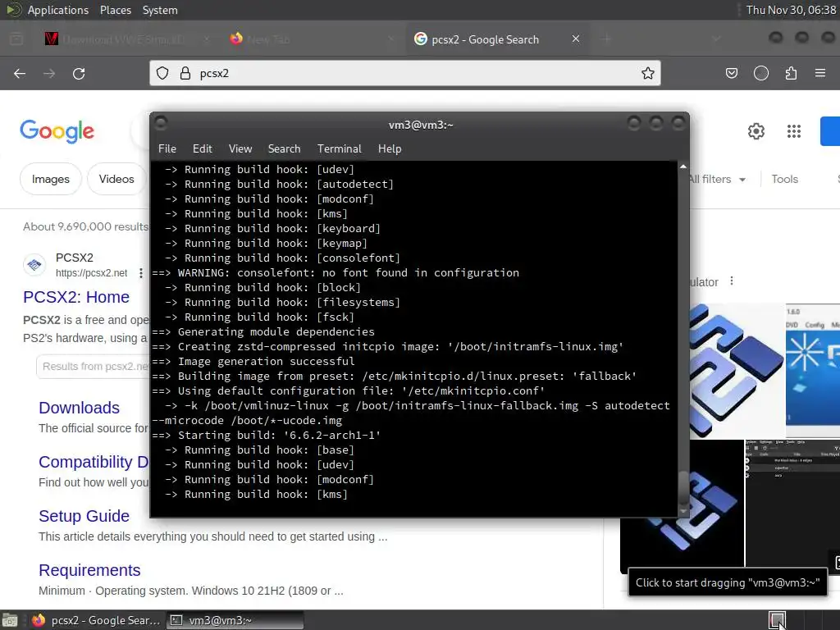Open the Requirements sitelink
Image resolution: width=840 pixels, height=630 pixels.
click(x=89, y=571)
